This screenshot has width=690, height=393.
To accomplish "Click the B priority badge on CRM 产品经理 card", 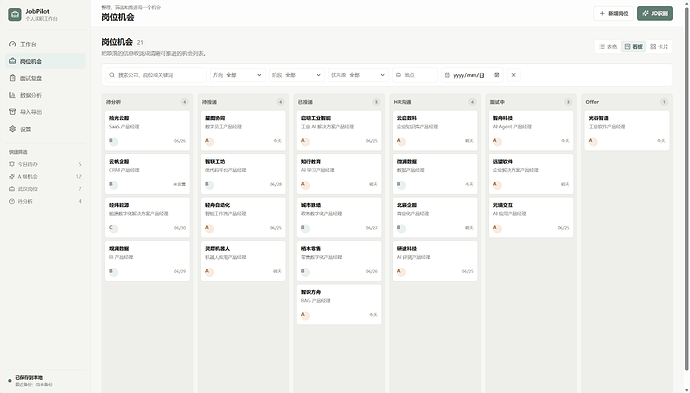I will (x=113, y=185).
